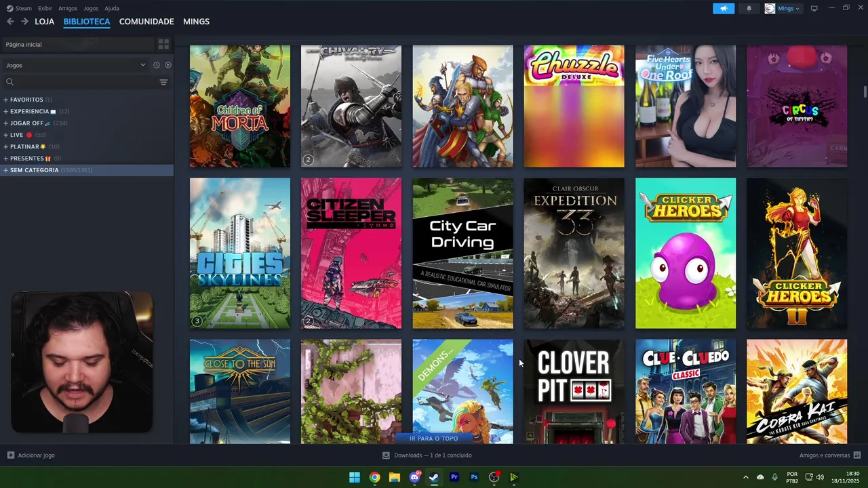Click Adicionar jogo
This screenshot has height=488, width=868.
31,455
